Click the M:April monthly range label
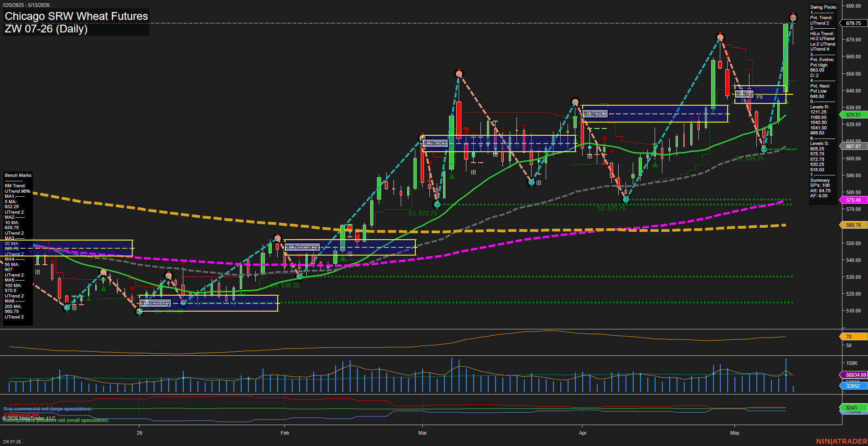 point(595,113)
